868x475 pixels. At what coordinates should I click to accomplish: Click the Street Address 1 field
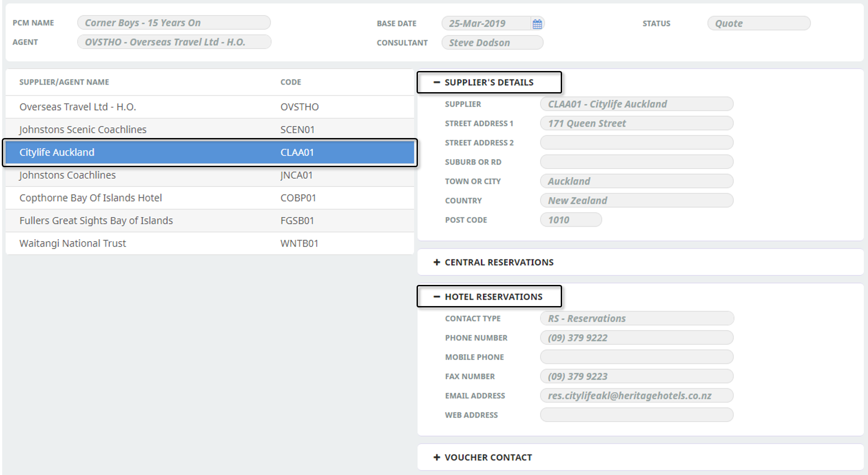click(x=637, y=123)
